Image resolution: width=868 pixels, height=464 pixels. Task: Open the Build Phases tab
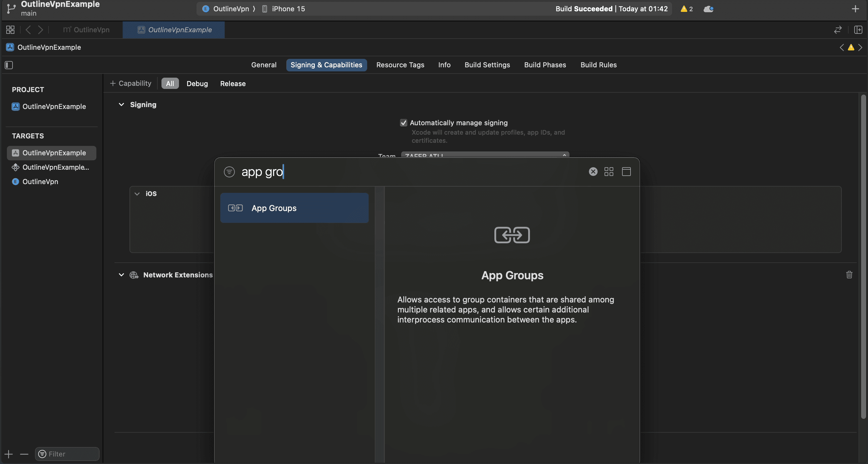545,65
